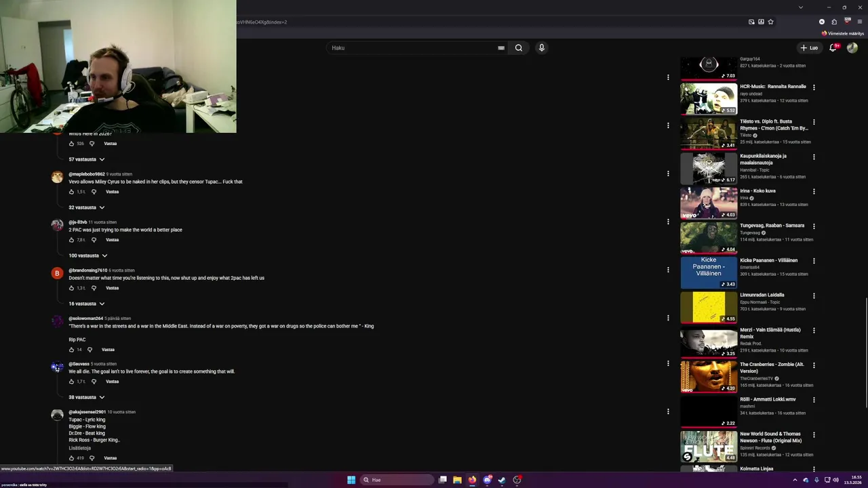Image resolution: width=868 pixels, height=488 pixels.
Task: Dislike the comment by @akajssensei2901
Action: [x=92, y=458]
